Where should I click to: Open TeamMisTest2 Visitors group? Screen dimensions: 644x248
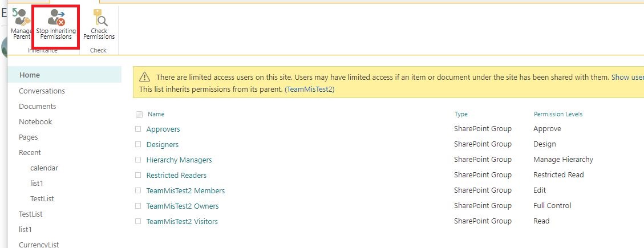182,221
